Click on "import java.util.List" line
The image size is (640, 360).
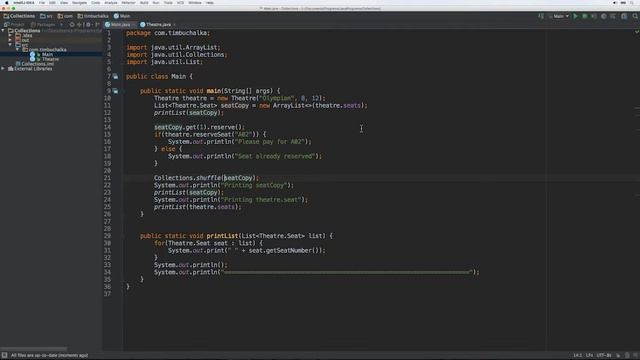(164, 62)
